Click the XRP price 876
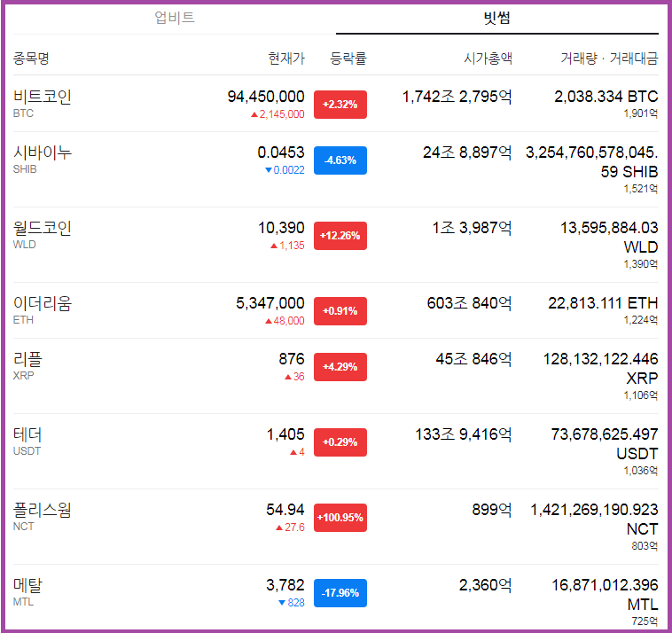672x633 pixels. pos(292,359)
